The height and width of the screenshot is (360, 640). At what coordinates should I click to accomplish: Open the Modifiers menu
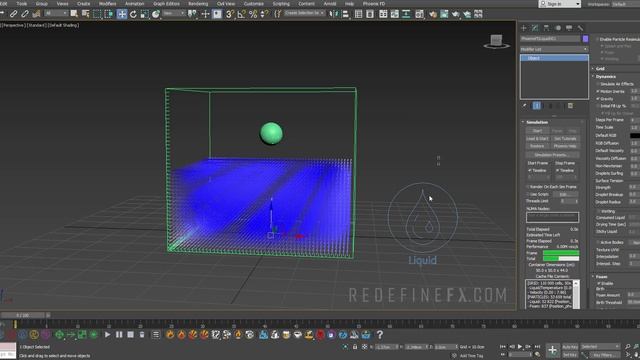[107, 4]
